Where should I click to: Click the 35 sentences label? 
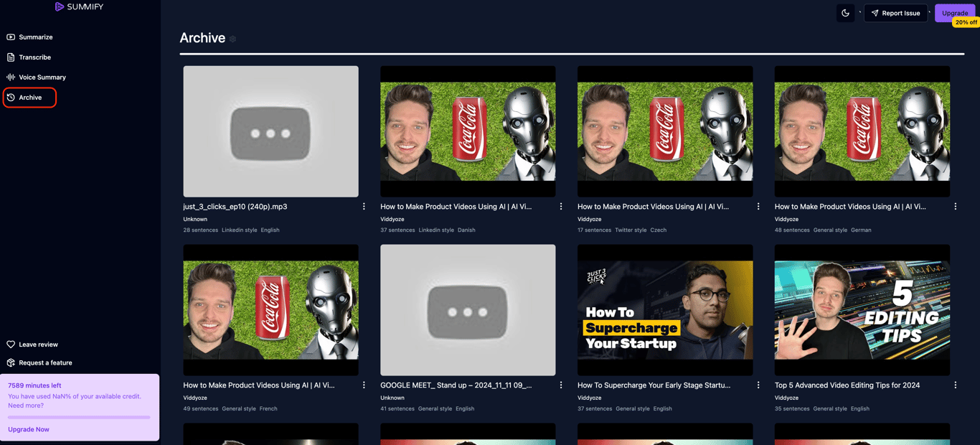pos(792,409)
